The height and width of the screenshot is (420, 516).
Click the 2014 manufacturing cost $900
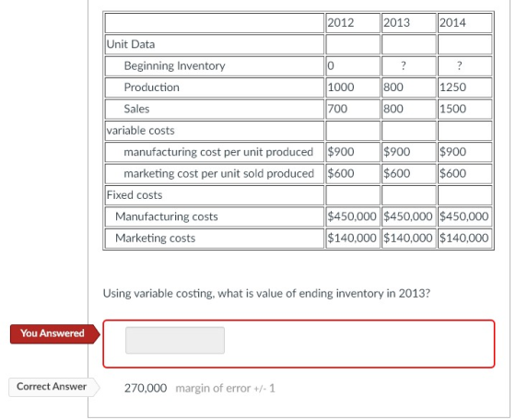(452, 152)
